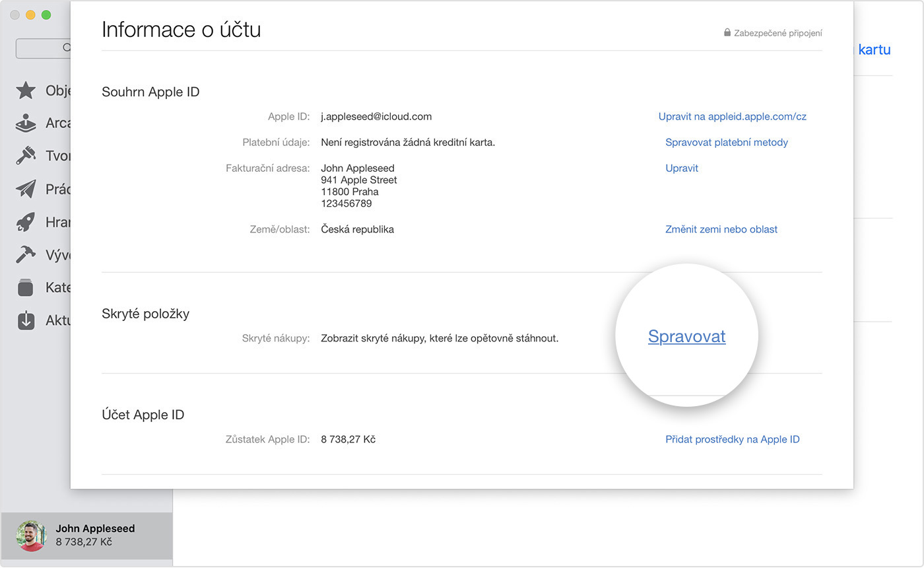Viewport: 924px width, 568px height.
Task: Click 'Upravit' next to billing address
Action: click(x=681, y=168)
